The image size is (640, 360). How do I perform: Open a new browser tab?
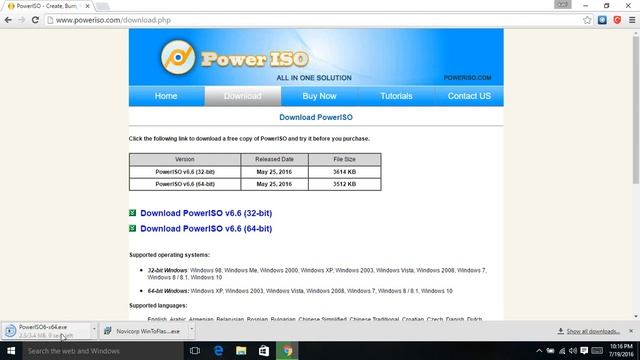[102, 6]
